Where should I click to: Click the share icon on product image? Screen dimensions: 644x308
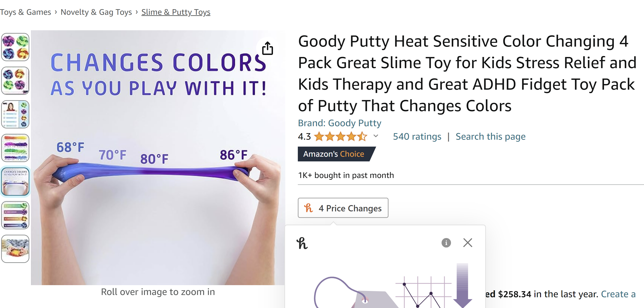point(267,48)
